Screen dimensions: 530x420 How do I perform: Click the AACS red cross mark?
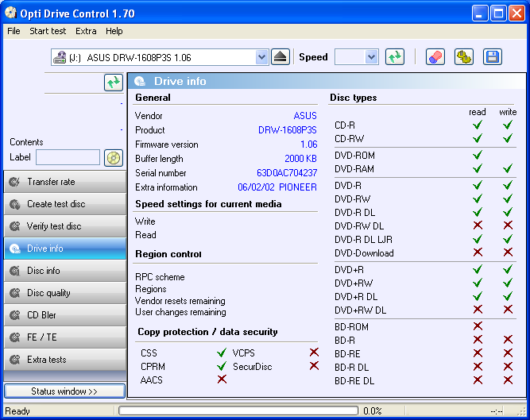222,380
